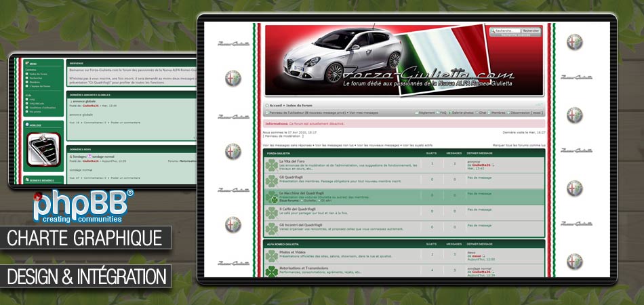
Task: Click the clover icon beside Photos et Vidéos
Action: (x=271, y=256)
